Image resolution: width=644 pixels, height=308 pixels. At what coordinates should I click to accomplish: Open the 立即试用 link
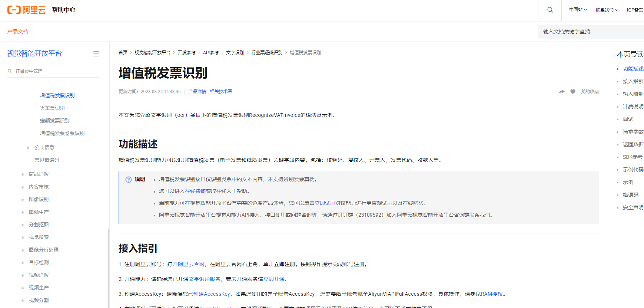(325, 203)
